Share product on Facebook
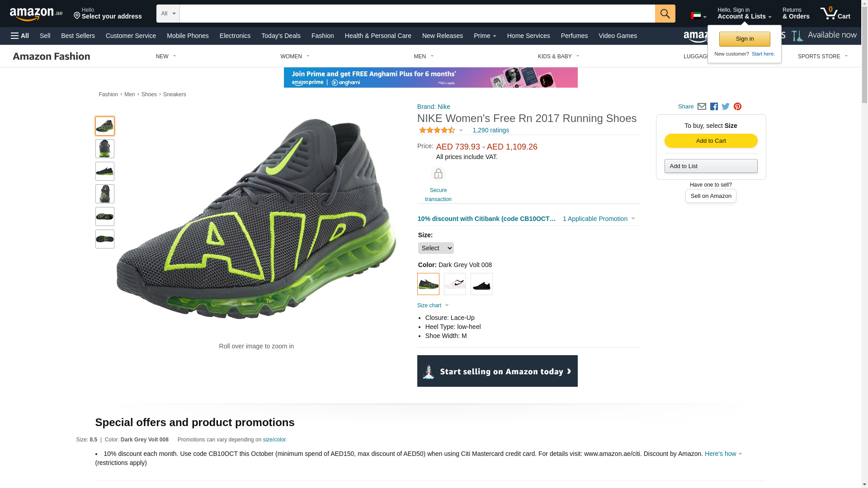Viewport: 868px width, 488px height. pos(714,107)
